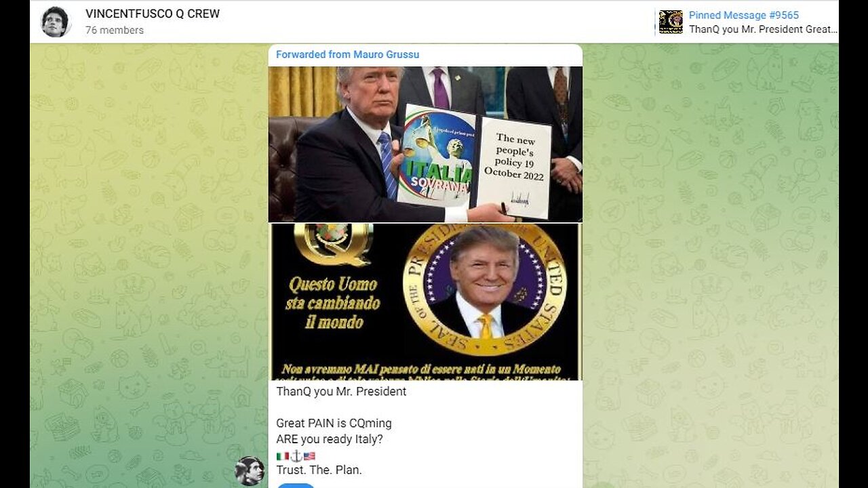Jump to pinned preview 'ThanQ you Mr. President Great...'
The width and height of the screenshot is (868, 488).
[763, 29]
